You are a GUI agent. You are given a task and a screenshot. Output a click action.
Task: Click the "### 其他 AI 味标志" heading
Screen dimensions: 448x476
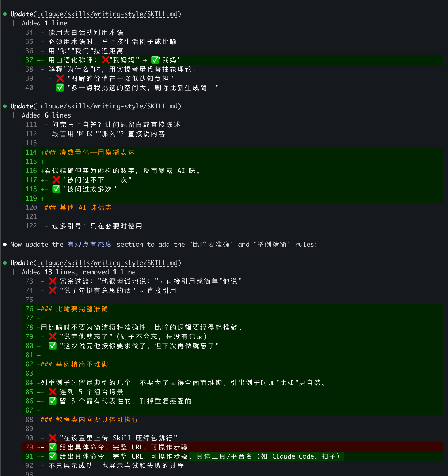78,208
